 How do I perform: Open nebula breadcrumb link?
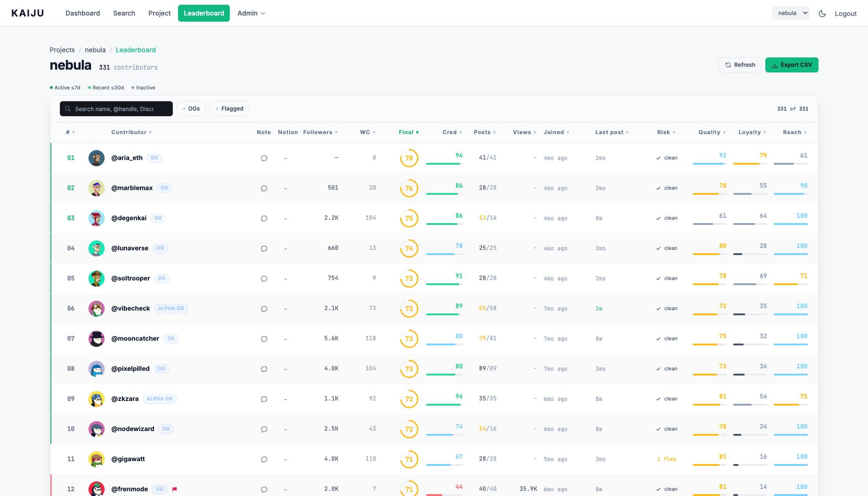click(95, 50)
